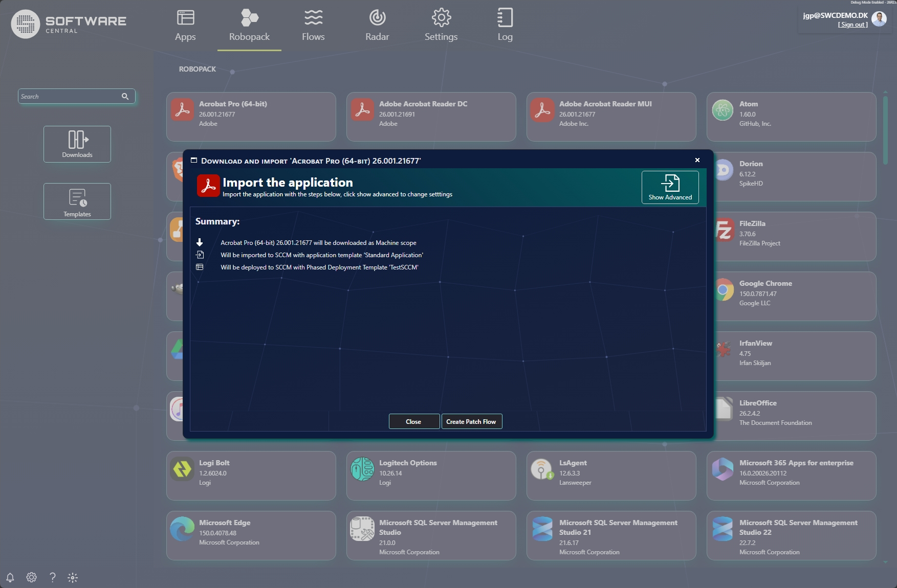Click the Logitech Options version 10.26.14
The height and width of the screenshot is (588, 897).
[x=390, y=473]
